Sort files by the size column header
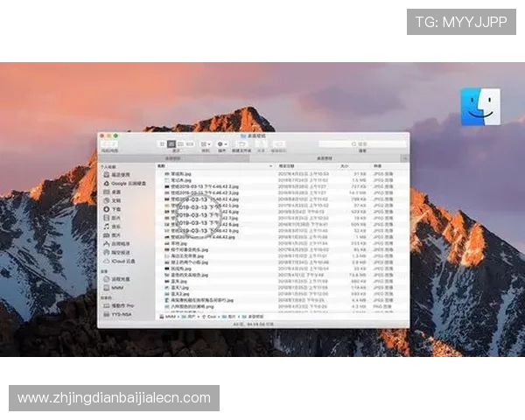 345,165
